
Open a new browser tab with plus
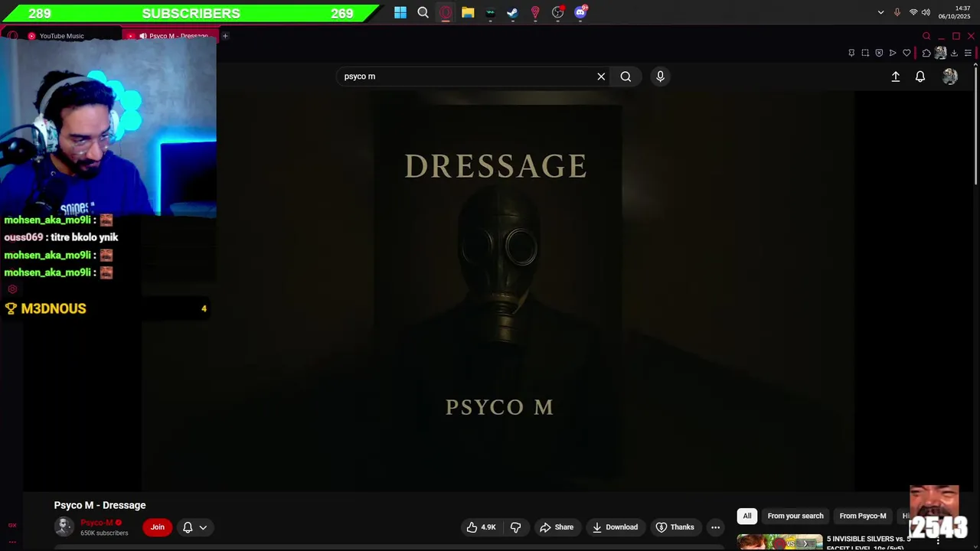pos(225,36)
